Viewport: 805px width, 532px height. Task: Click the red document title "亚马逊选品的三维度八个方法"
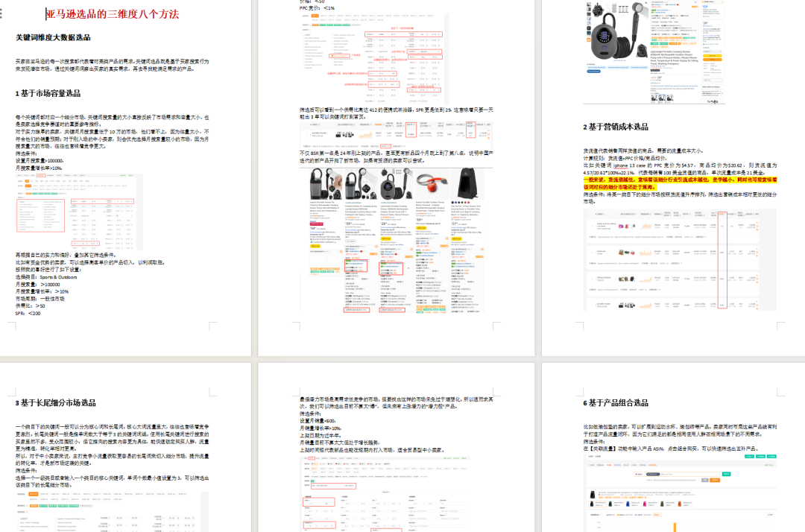112,14
